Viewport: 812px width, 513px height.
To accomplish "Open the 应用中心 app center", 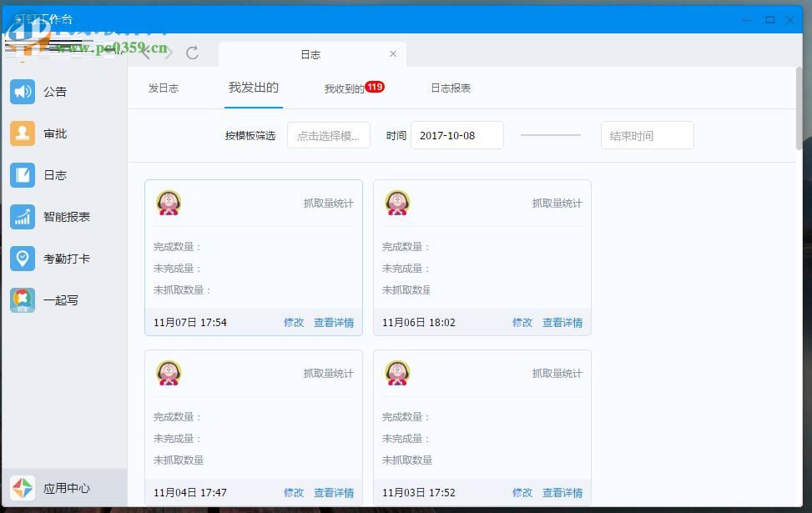I will (x=65, y=488).
